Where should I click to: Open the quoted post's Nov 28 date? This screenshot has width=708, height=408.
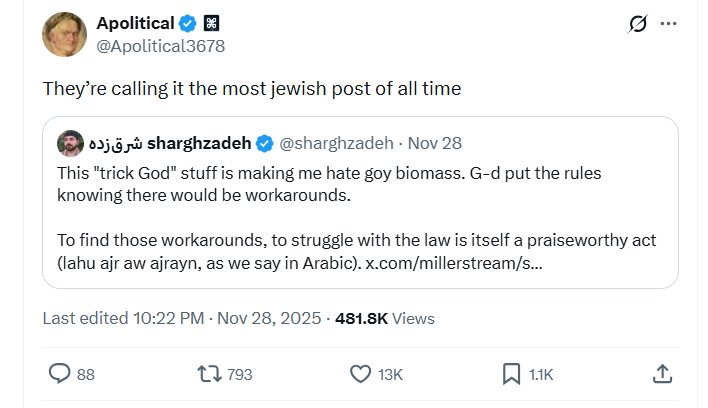[x=435, y=142]
